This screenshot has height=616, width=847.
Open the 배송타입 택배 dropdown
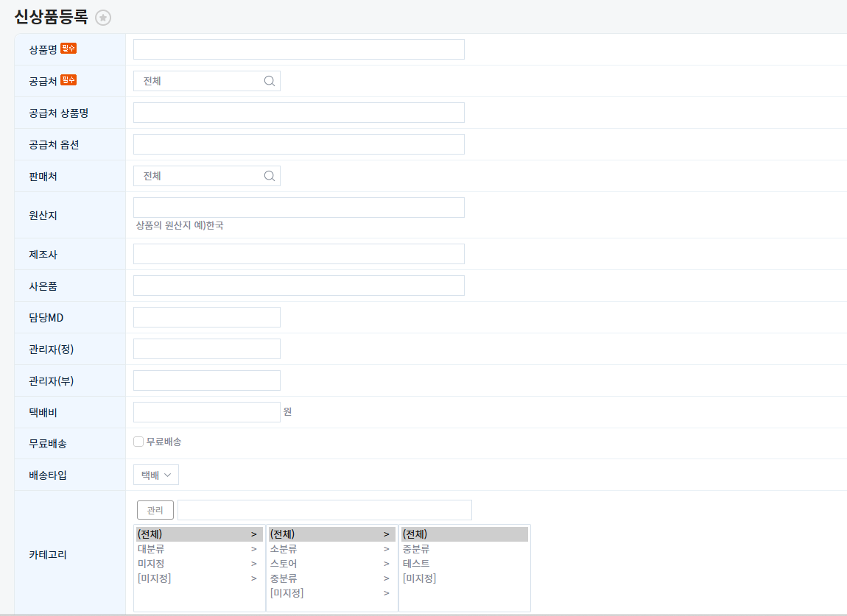pos(156,475)
